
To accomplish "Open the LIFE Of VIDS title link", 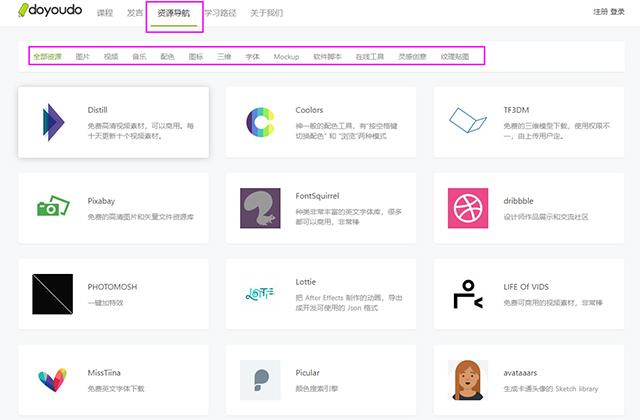I will tap(526, 287).
